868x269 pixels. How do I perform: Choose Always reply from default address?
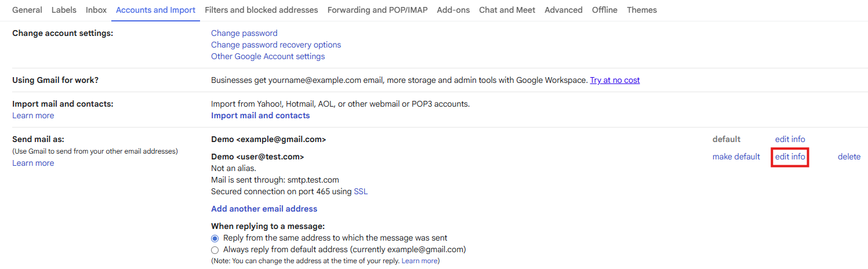coord(215,250)
